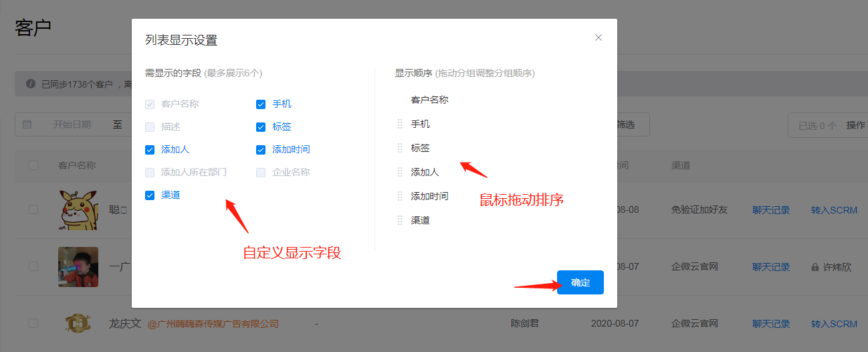Click drag handle icon beside 手机

pyautogui.click(x=400, y=124)
